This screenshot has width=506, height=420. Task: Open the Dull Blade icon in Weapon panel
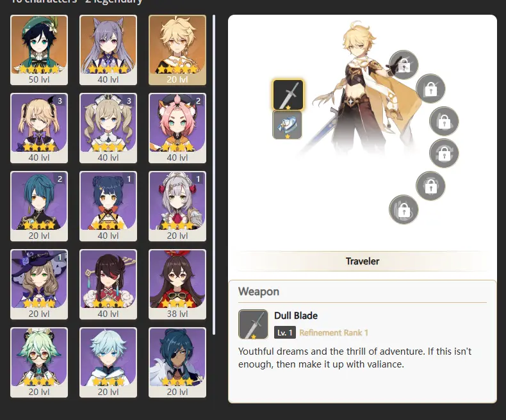[x=254, y=324]
